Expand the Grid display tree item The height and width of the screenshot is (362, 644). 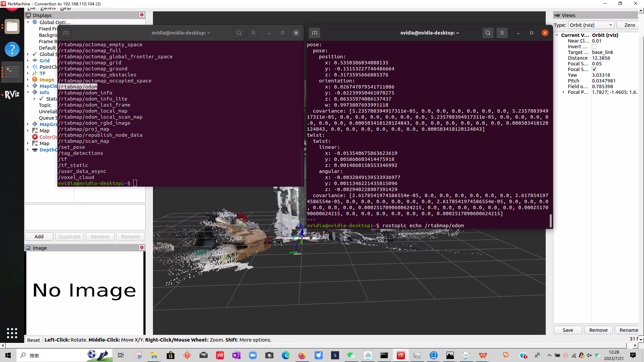coord(28,61)
